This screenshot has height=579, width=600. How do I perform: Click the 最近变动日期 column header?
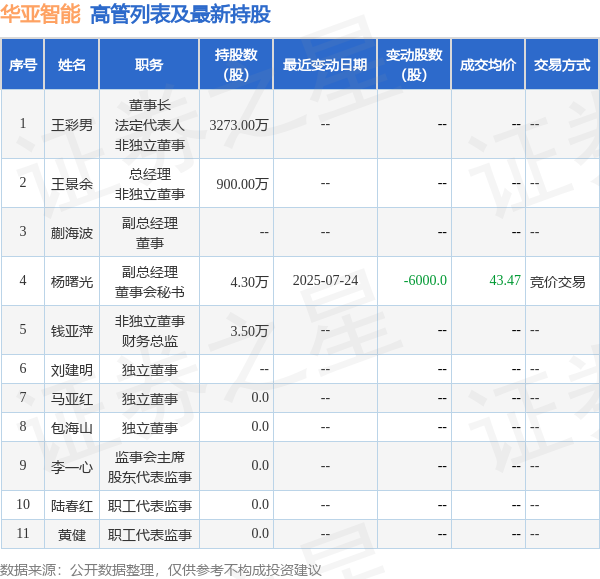click(325, 65)
